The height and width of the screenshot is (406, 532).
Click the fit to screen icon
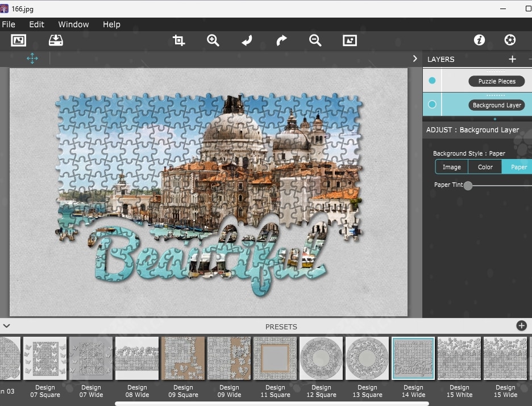[x=350, y=40]
